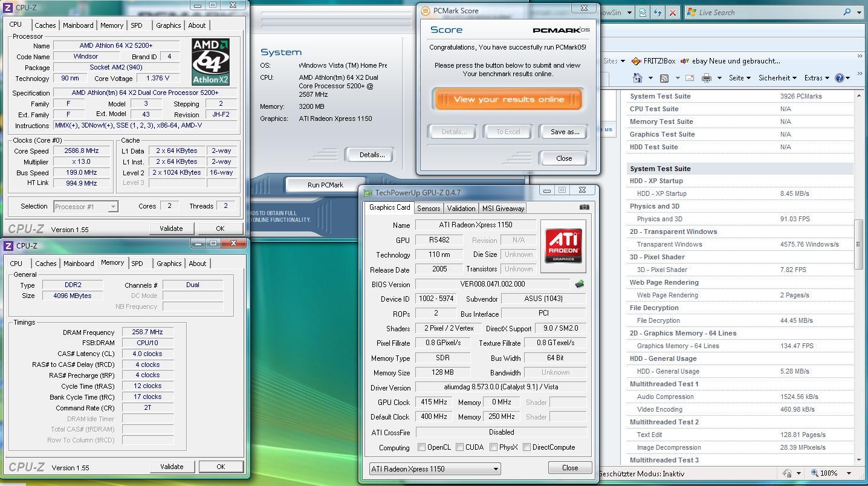Image resolution: width=868 pixels, height=486 pixels.
Task: Click in the Live Search input field
Action: click(768, 12)
